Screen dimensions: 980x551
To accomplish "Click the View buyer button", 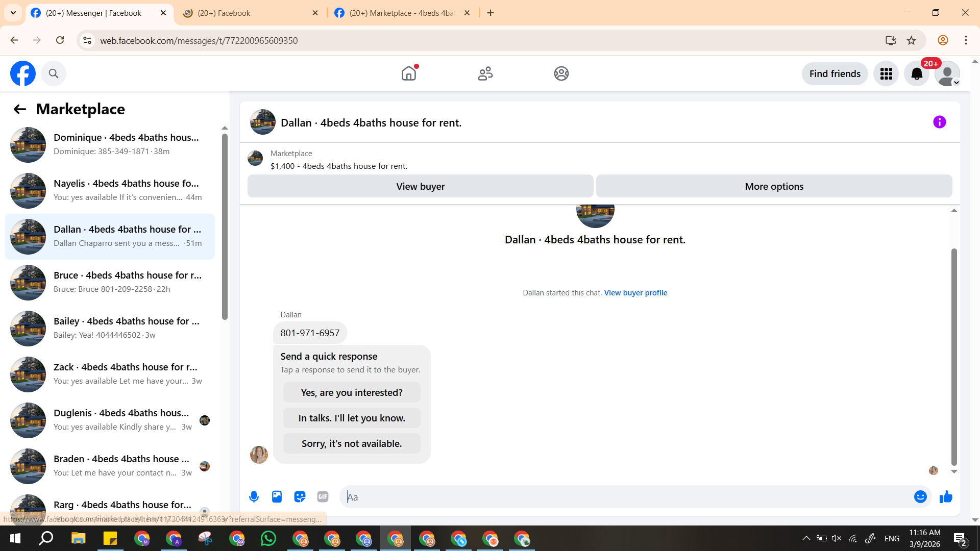I will (x=420, y=186).
